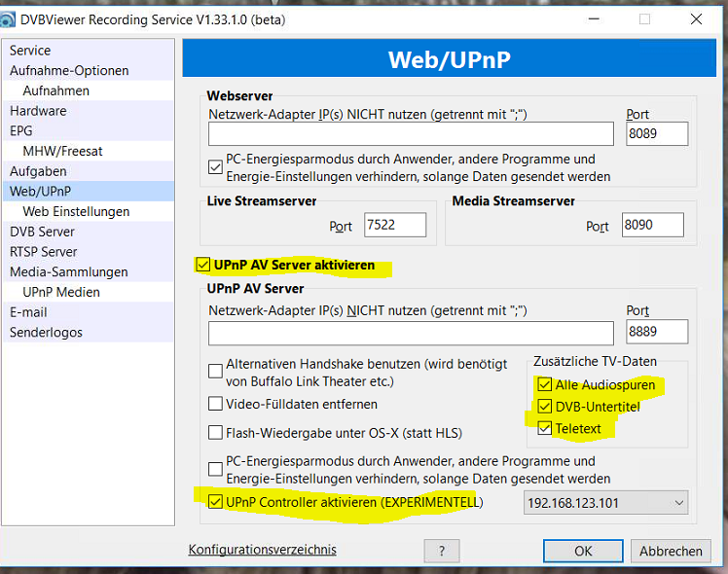Open E-mail settings
The height and width of the screenshot is (574, 728).
[x=89, y=312]
